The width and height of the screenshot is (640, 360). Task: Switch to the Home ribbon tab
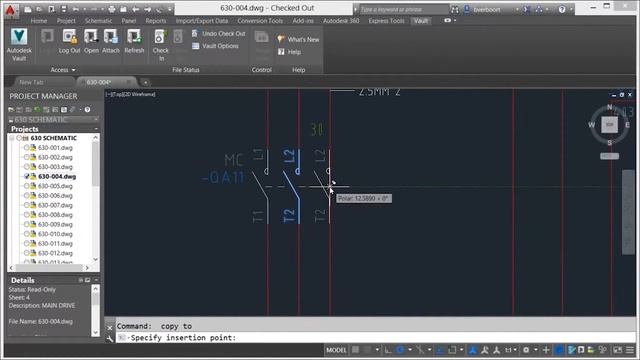pos(39,21)
